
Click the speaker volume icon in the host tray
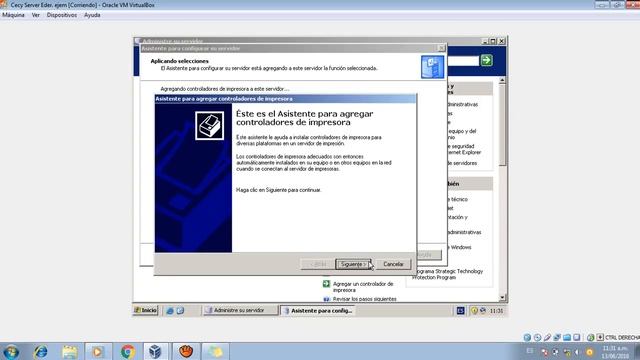tap(577, 352)
